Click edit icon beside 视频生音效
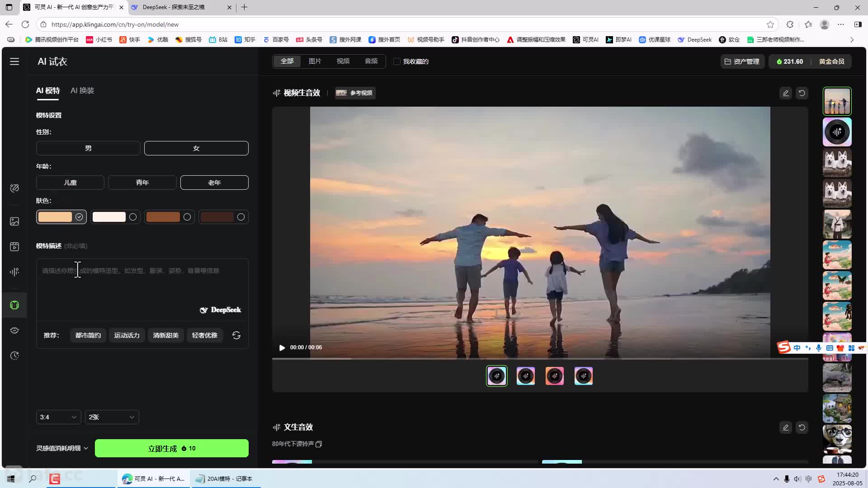868x488 pixels. pyautogui.click(x=786, y=93)
